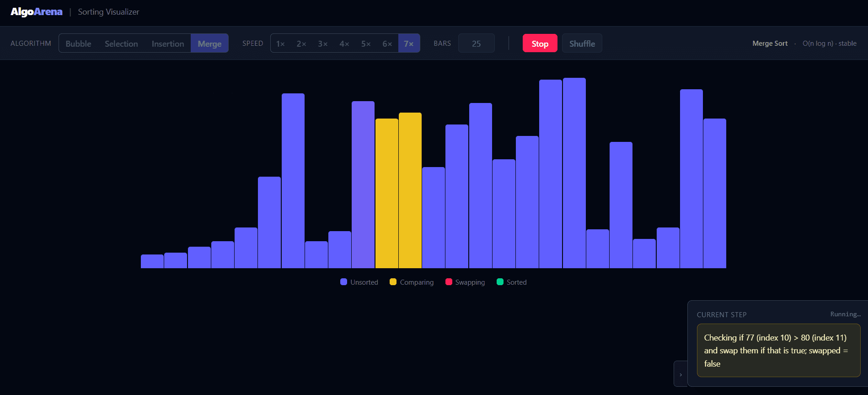
Task: Click the 'Sorting Visualizer' title text
Action: coord(108,12)
